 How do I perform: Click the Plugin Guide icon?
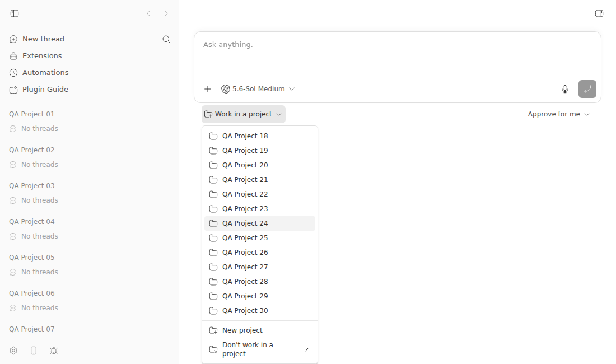click(13, 90)
